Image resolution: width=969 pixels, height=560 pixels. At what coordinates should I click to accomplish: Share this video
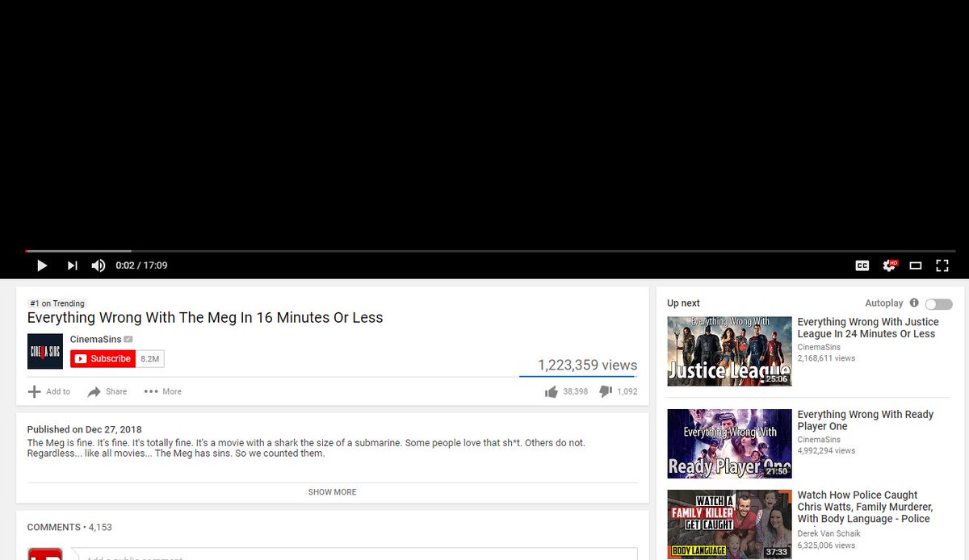[x=107, y=391]
